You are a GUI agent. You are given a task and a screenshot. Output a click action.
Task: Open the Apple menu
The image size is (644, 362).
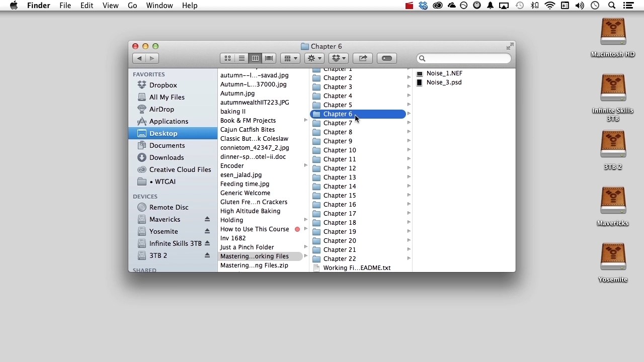(14, 6)
